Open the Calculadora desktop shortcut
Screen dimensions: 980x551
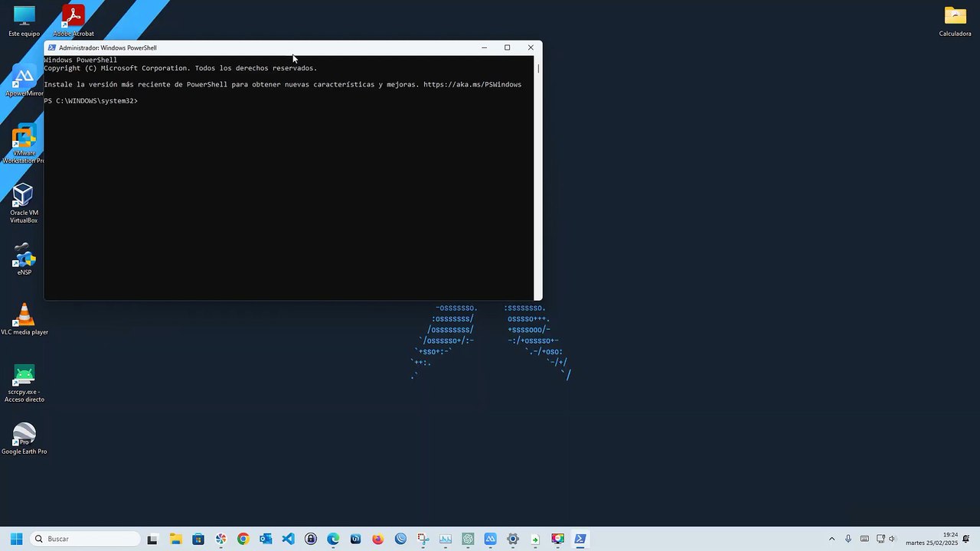955,15
